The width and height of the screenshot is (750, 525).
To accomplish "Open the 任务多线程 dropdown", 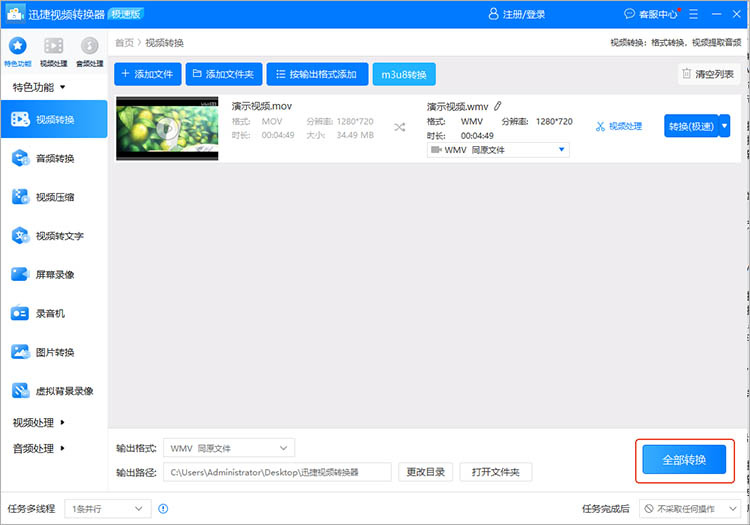I will 108,509.
